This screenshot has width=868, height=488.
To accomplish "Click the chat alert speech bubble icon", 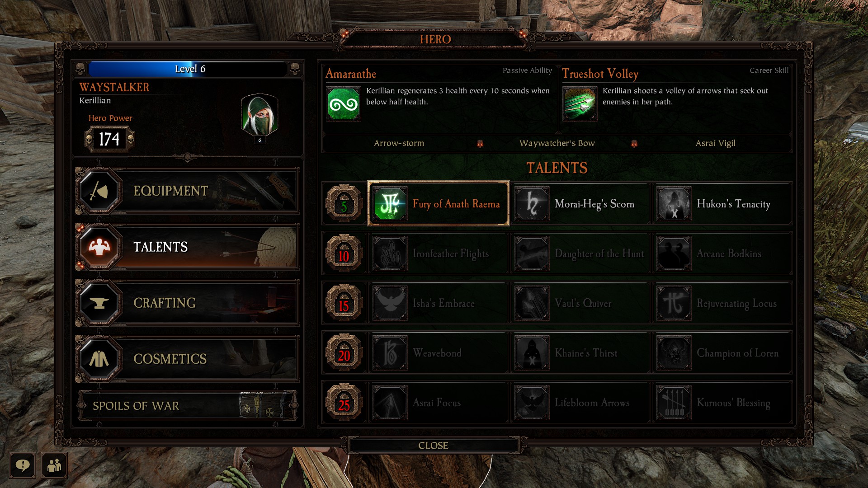I will point(23,465).
